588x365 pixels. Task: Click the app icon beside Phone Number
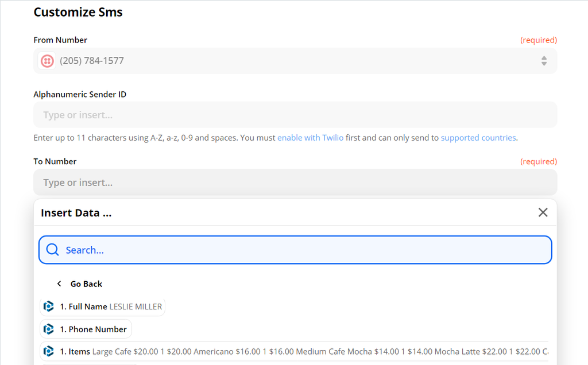[x=49, y=329]
